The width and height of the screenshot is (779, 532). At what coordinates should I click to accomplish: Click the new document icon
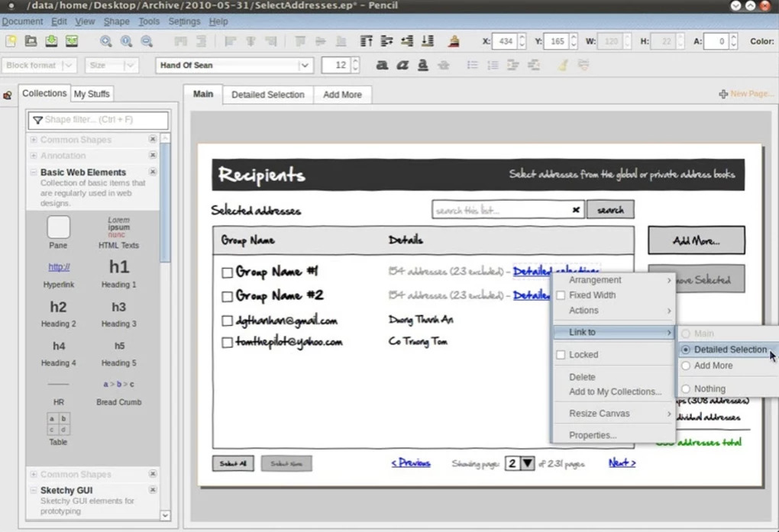pyautogui.click(x=11, y=41)
